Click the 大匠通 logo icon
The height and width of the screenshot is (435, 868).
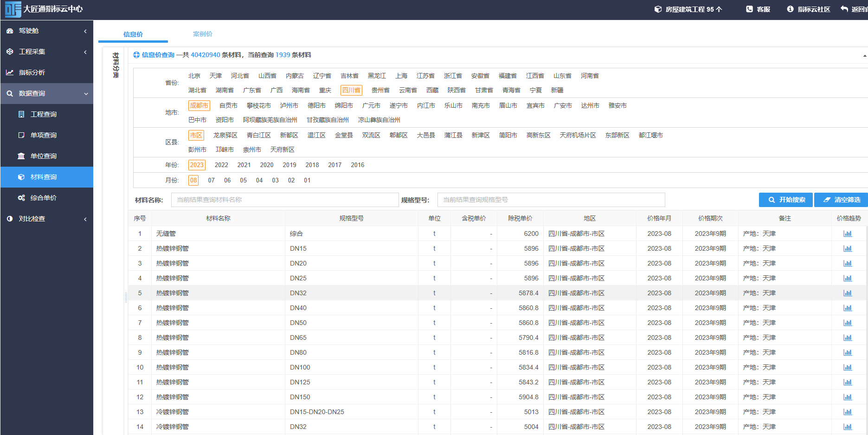pyautogui.click(x=13, y=9)
